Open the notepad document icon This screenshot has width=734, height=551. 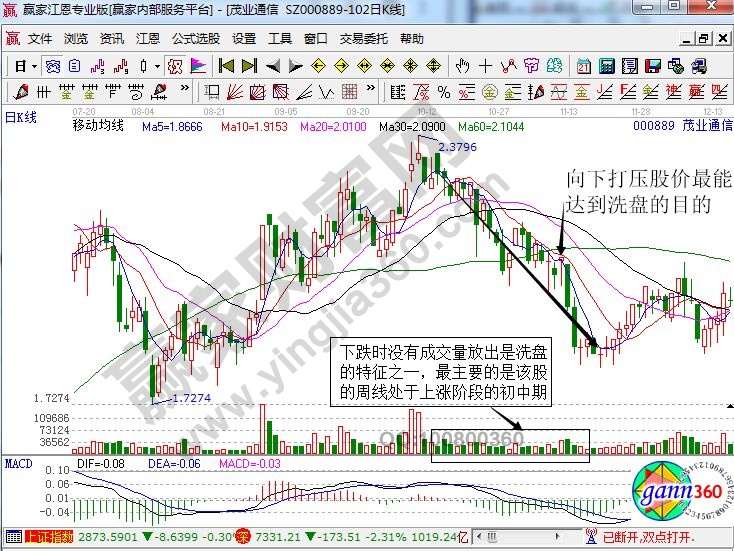click(x=630, y=66)
